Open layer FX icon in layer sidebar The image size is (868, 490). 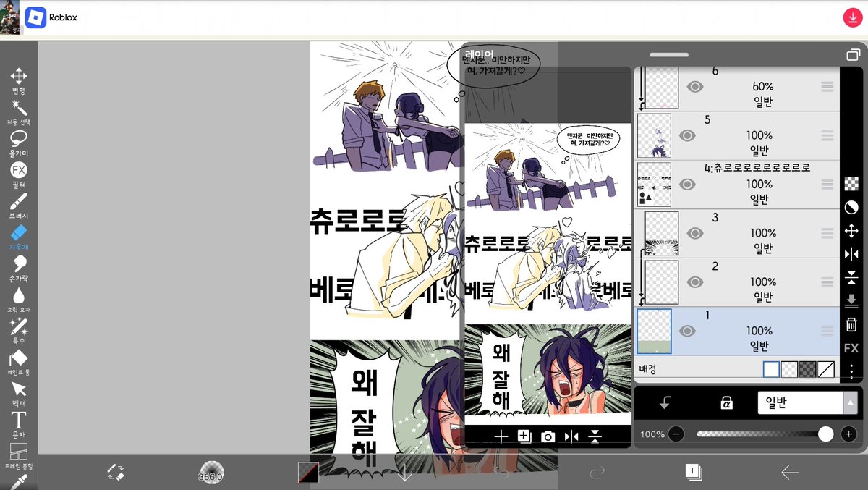[x=851, y=348]
